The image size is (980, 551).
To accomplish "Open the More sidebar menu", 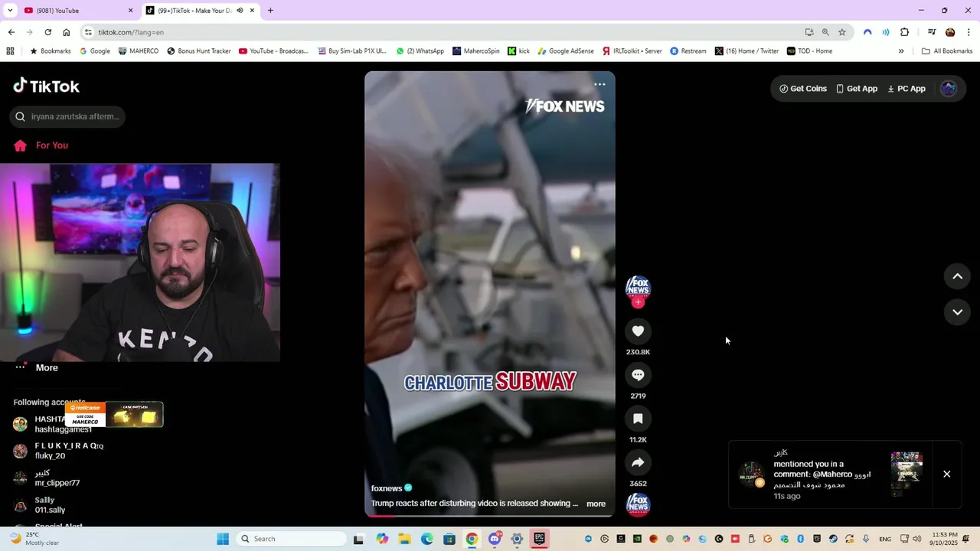I will [37, 368].
